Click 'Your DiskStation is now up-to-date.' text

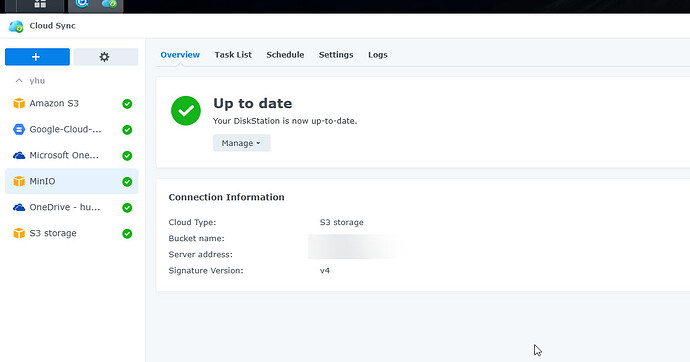click(x=285, y=121)
